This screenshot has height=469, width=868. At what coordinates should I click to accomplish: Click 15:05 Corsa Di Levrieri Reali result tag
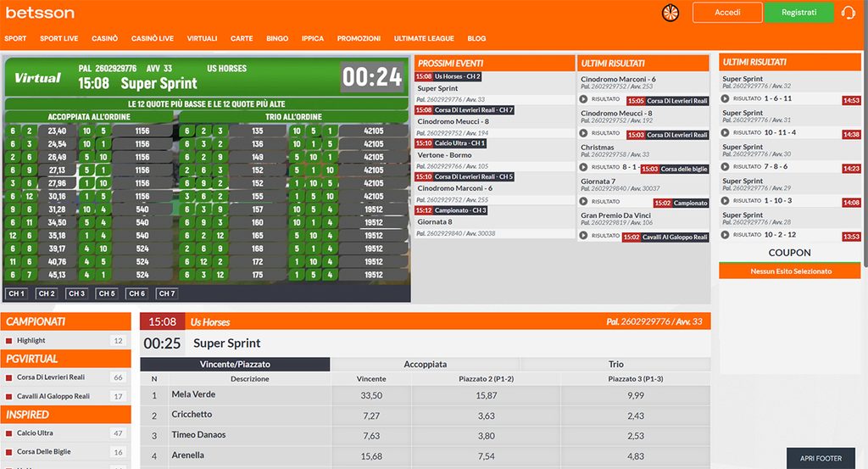pos(668,101)
